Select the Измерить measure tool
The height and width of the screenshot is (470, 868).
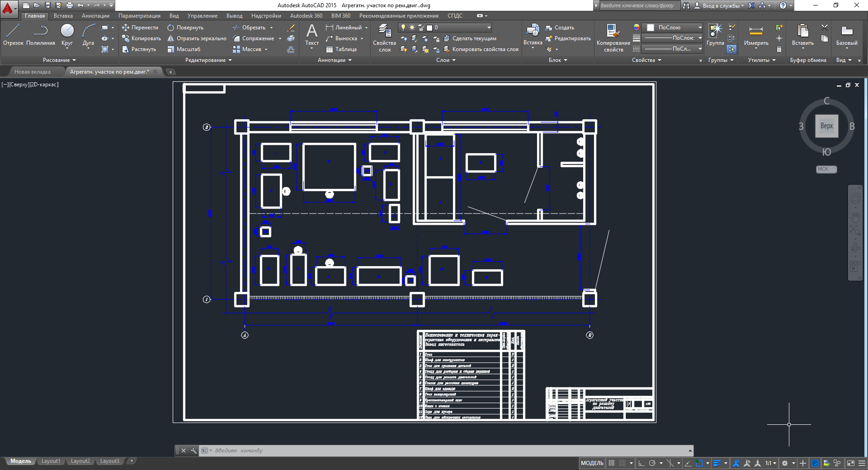pos(756,35)
